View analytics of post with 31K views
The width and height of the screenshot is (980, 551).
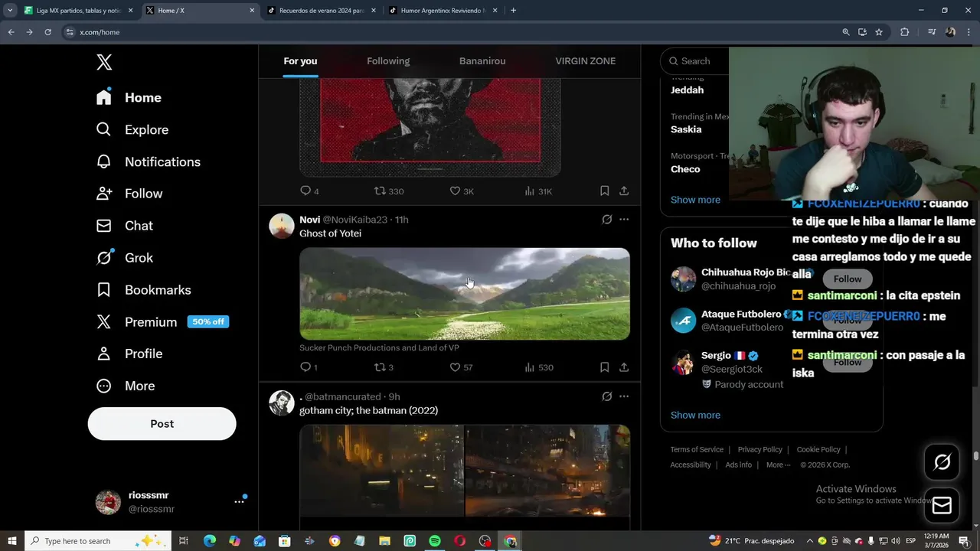point(537,191)
